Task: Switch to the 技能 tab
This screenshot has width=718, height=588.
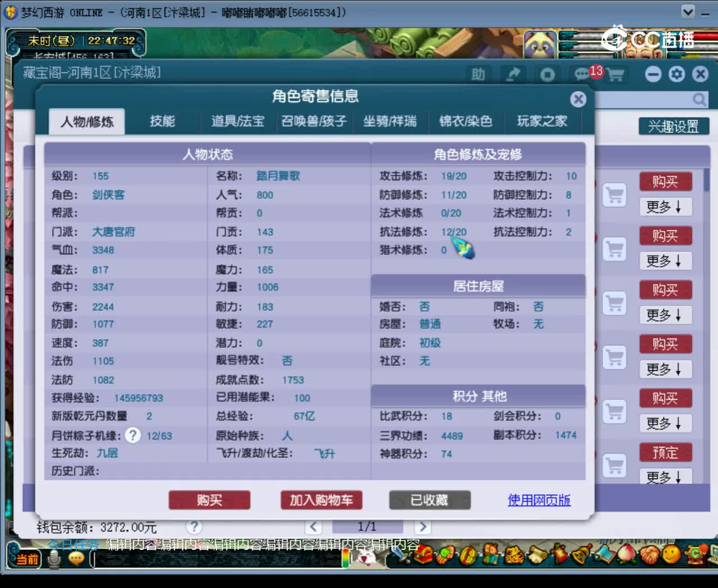Action: coord(163,121)
